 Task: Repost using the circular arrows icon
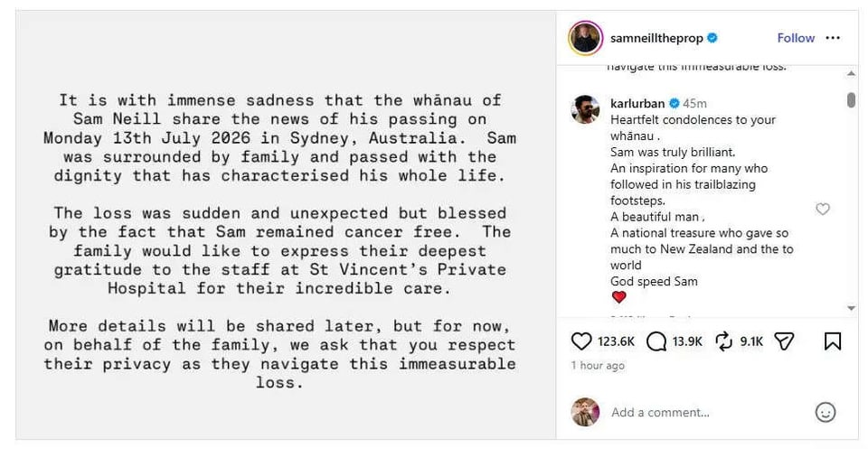[x=724, y=341]
